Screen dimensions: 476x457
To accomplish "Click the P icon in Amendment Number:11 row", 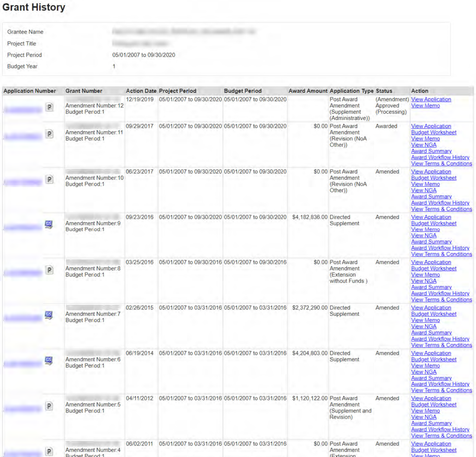I will pos(49,134).
